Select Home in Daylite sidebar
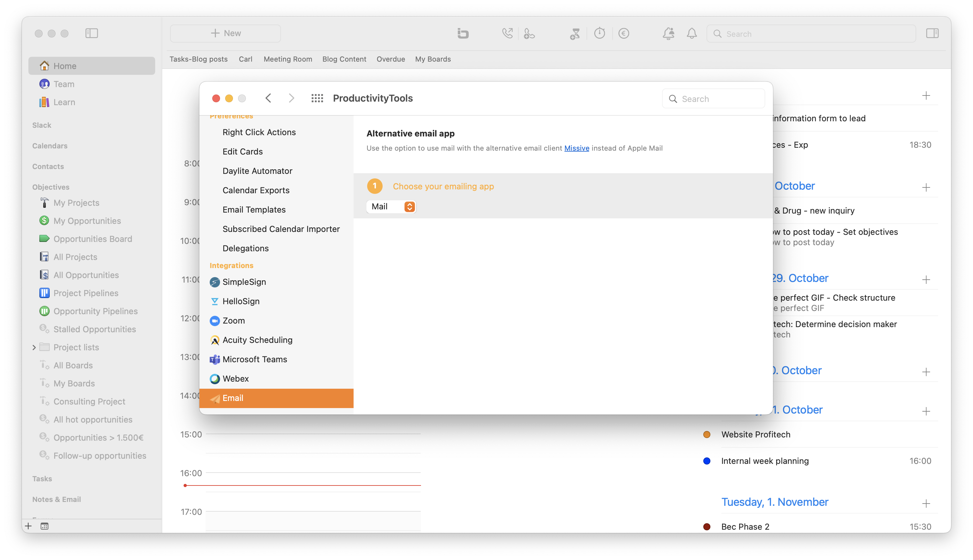The image size is (973, 560). click(92, 66)
